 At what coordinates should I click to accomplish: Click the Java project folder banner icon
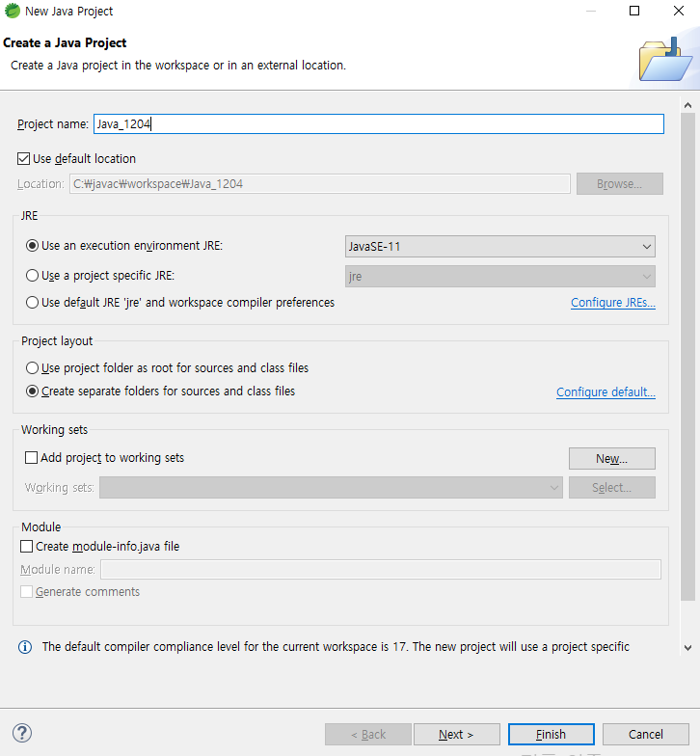pos(665,60)
